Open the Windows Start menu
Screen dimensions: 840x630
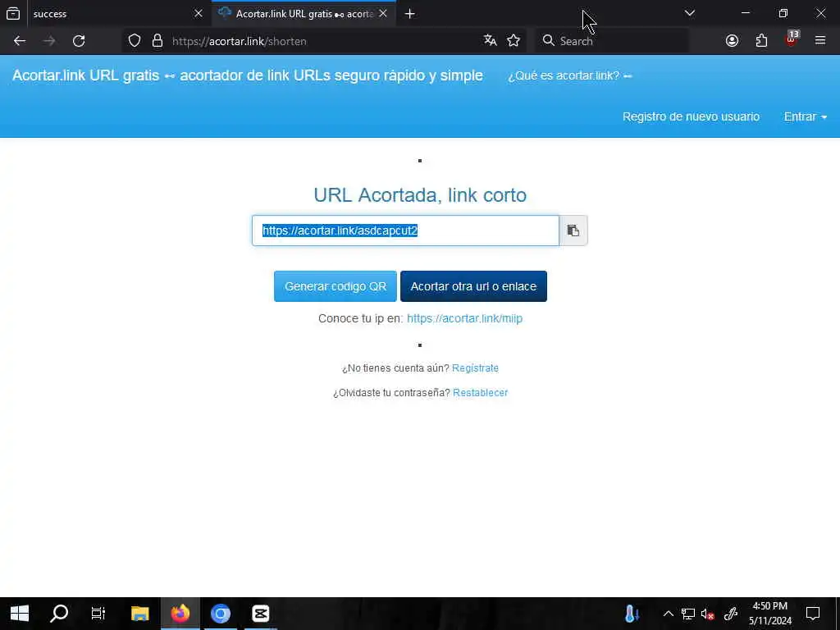click(x=20, y=614)
